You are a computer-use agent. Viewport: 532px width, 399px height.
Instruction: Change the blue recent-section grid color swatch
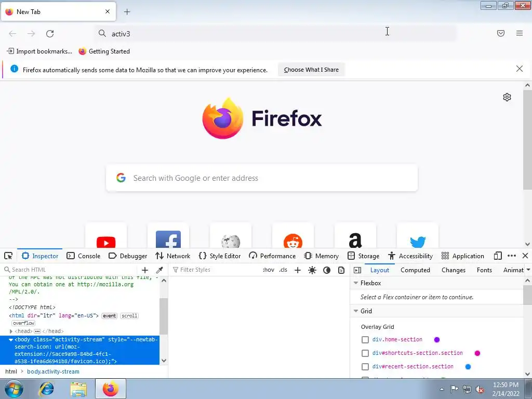pyautogui.click(x=468, y=367)
